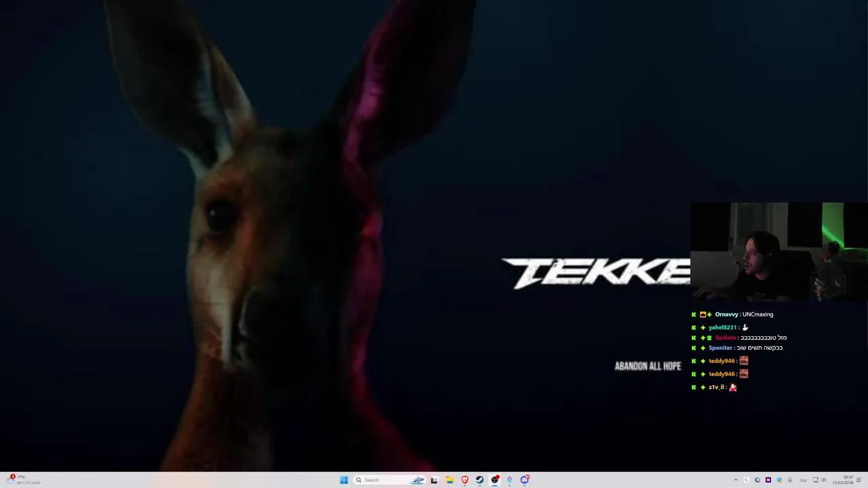This screenshot has width=868, height=488.
Task: Switch the keyboard input language indicator
Action: (x=803, y=480)
